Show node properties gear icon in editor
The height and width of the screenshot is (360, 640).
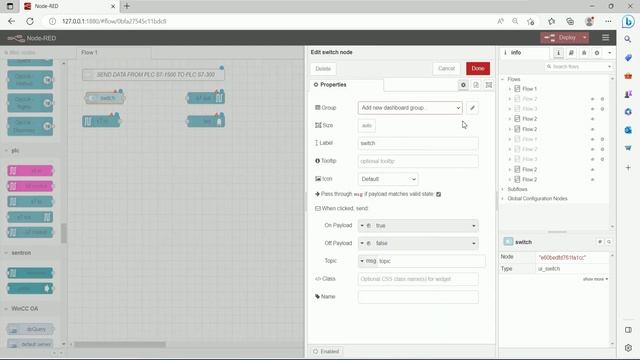[463, 85]
